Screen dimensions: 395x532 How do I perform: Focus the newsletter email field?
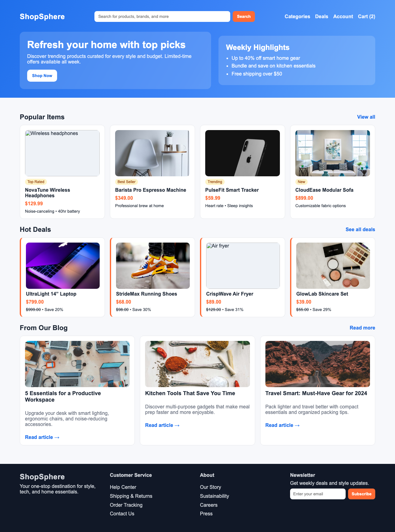318,494
